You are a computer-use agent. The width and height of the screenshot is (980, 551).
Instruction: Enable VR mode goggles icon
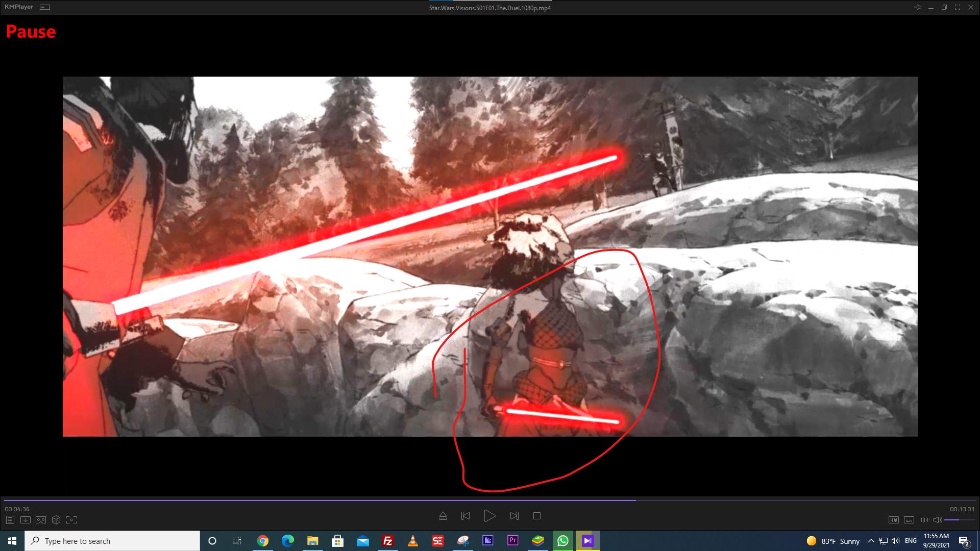point(41,520)
